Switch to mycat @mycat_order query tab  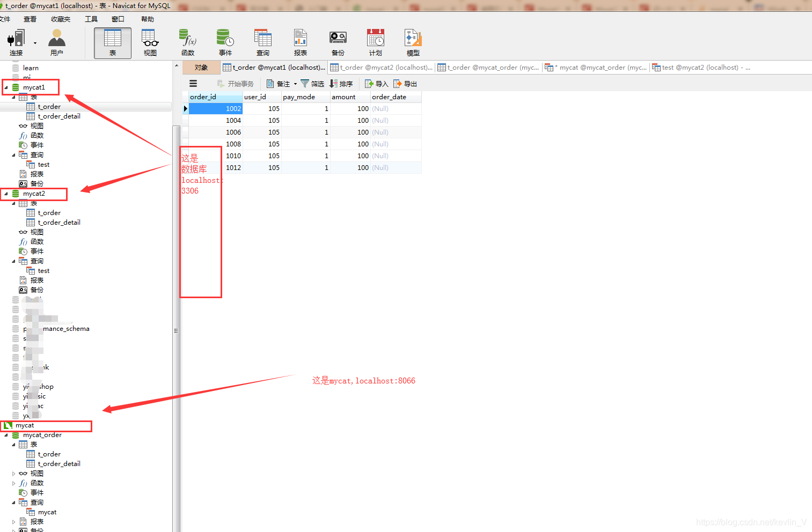(x=596, y=68)
